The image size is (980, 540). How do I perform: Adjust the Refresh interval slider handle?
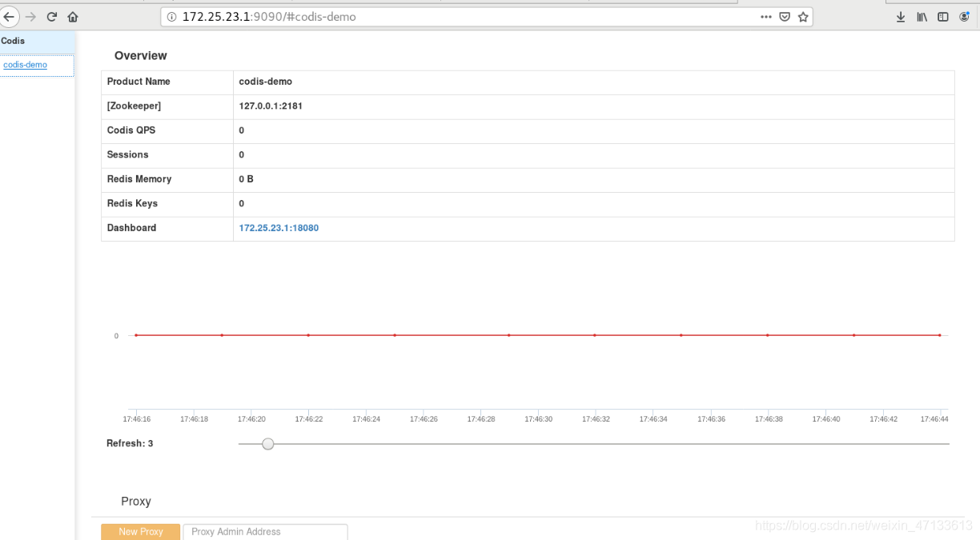268,443
